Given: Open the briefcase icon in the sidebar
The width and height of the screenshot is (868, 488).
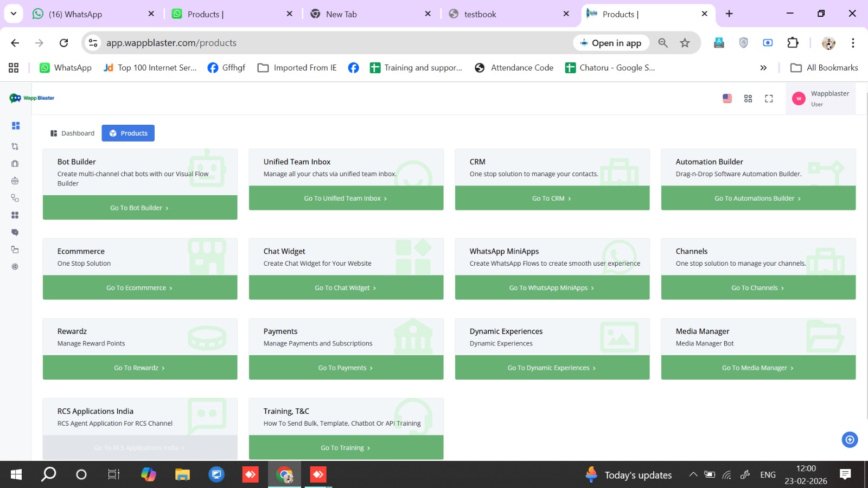Looking at the screenshot, I should click(x=15, y=164).
